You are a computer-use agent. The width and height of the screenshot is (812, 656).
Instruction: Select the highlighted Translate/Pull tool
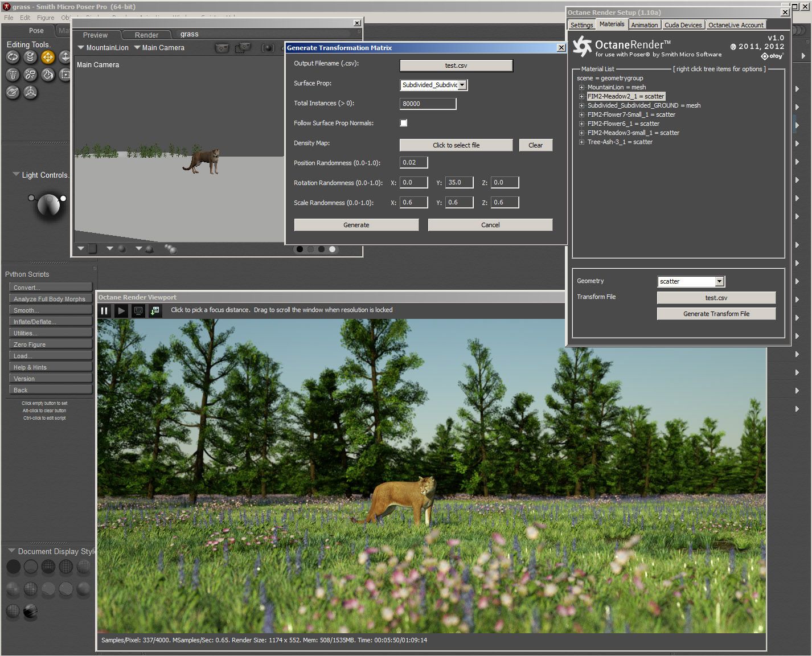click(x=48, y=57)
